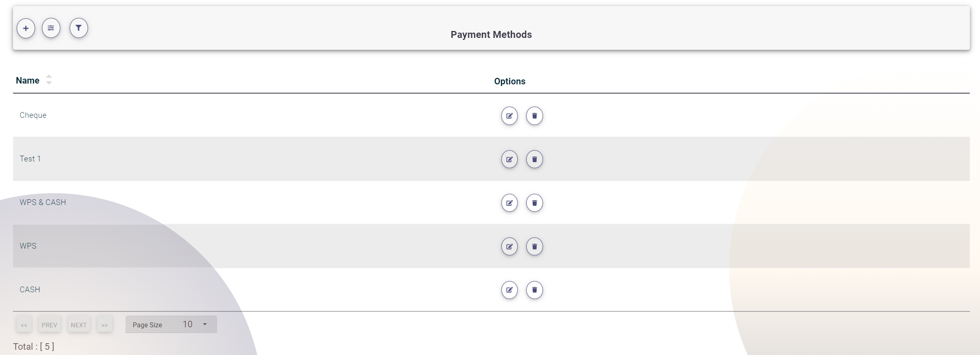Viewport: 980px width, 355px height.
Task: Edit the WPS & CASH payment method
Action: (x=509, y=203)
